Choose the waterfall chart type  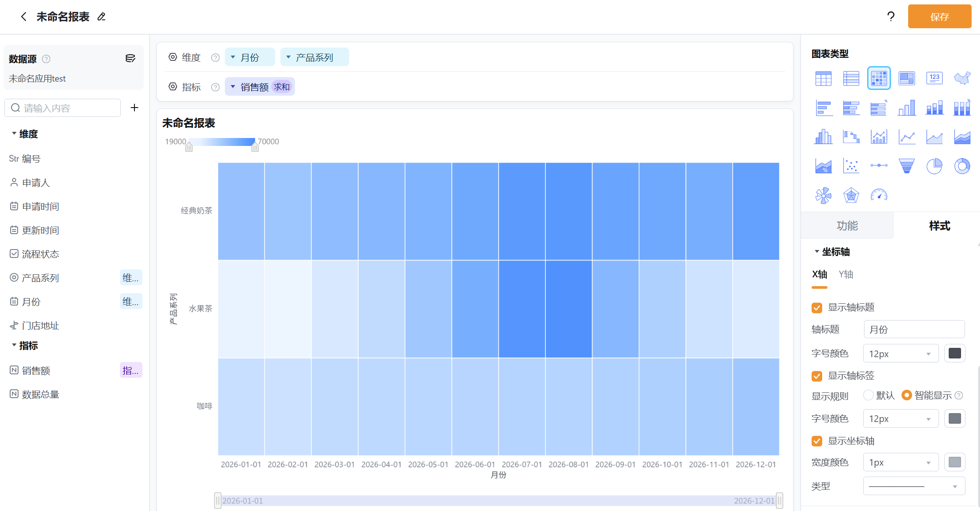coord(851,137)
